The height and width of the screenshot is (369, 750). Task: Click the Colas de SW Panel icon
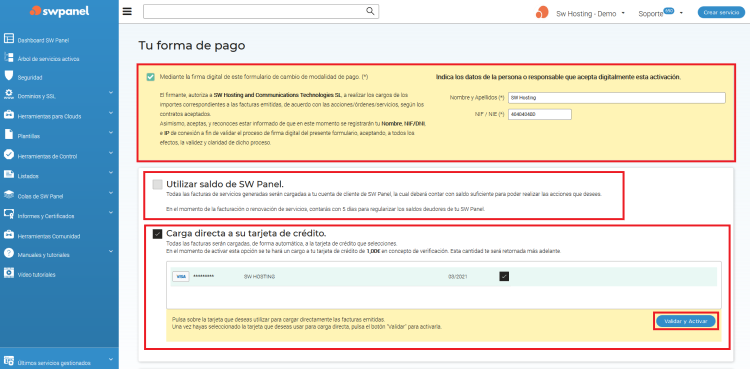point(9,194)
